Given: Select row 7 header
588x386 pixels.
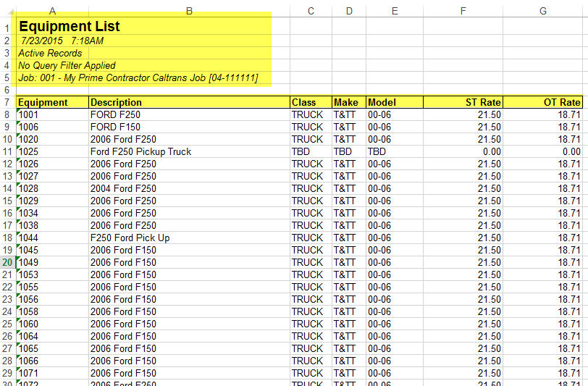Looking at the screenshot, I should [x=7, y=102].
